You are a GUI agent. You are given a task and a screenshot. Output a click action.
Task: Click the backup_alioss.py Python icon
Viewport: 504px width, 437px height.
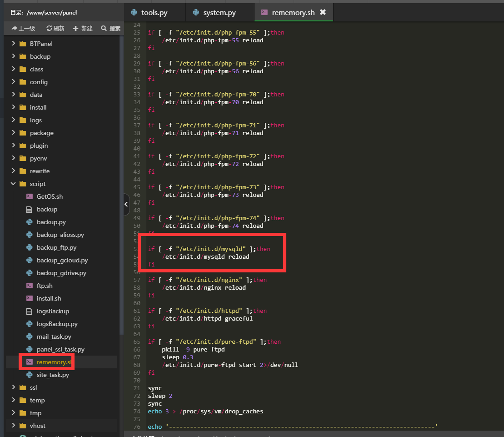pyautogui.click(x=29, y=235)
